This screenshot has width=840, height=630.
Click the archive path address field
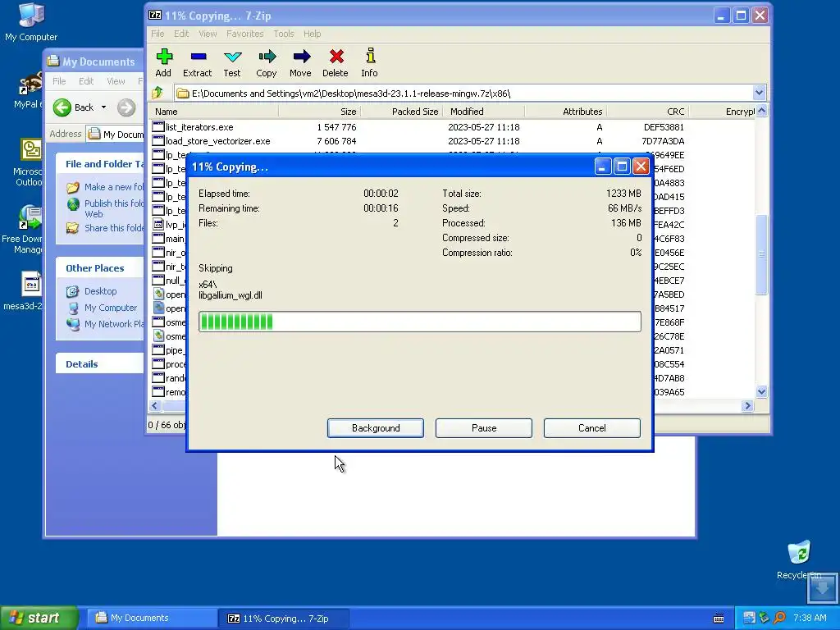[x=463, y=94]
